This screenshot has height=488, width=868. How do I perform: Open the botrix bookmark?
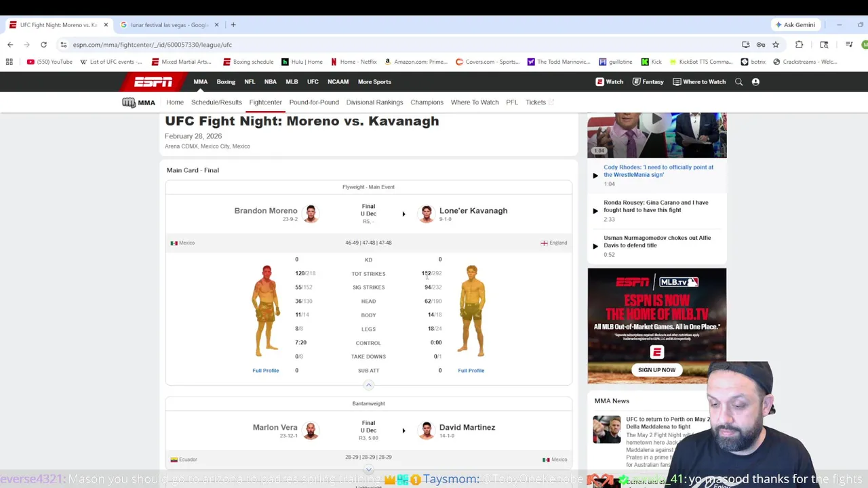[753, 62]
